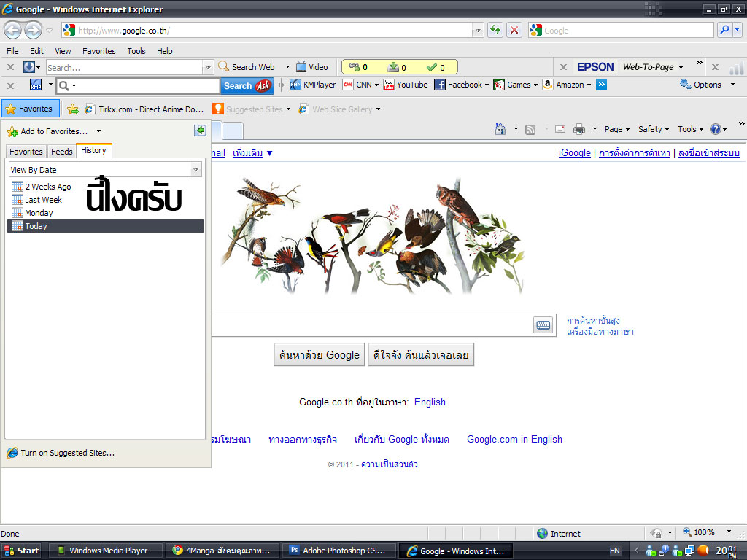The width and height of the screenshot is (747, 560).
Task: Open the Windows Start button
Action: pos(21,551)
